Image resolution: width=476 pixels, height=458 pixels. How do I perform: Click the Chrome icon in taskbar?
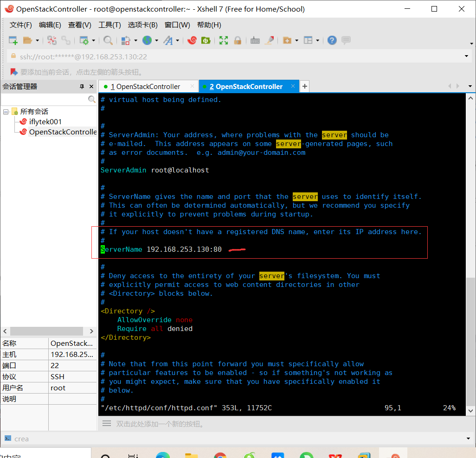pyautogui.click(x=220, y=454)
